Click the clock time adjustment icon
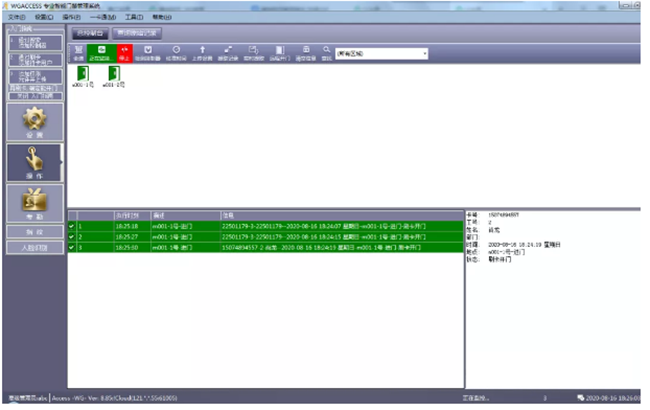The height and width of the screenshot is (410, 650). pos(177,52)
